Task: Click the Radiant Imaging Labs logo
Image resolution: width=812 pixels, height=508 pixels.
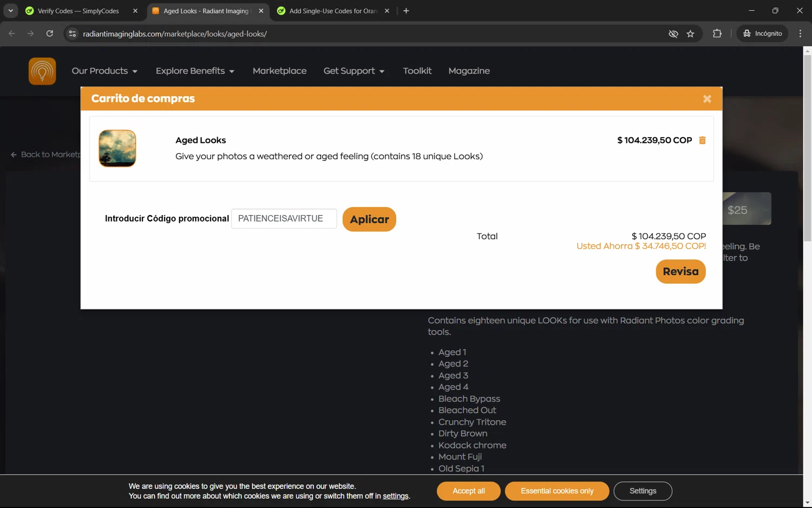Action: pos(42,71)
